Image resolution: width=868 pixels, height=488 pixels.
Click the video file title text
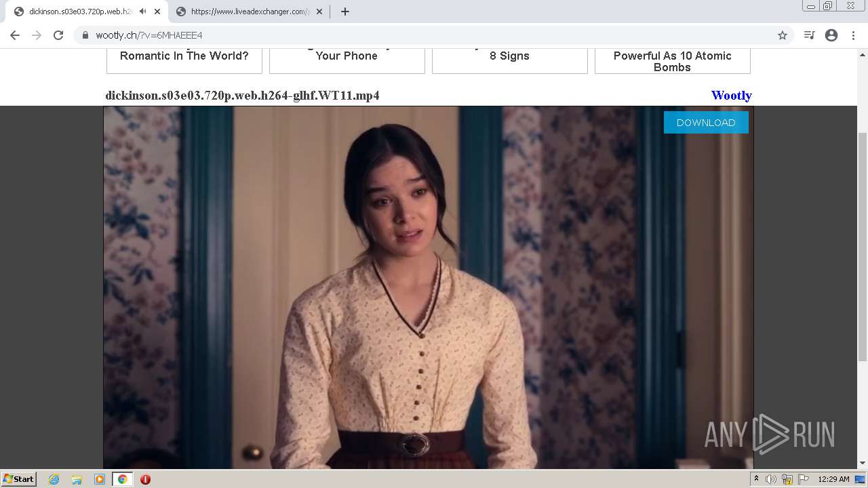(x=242, y=96)
